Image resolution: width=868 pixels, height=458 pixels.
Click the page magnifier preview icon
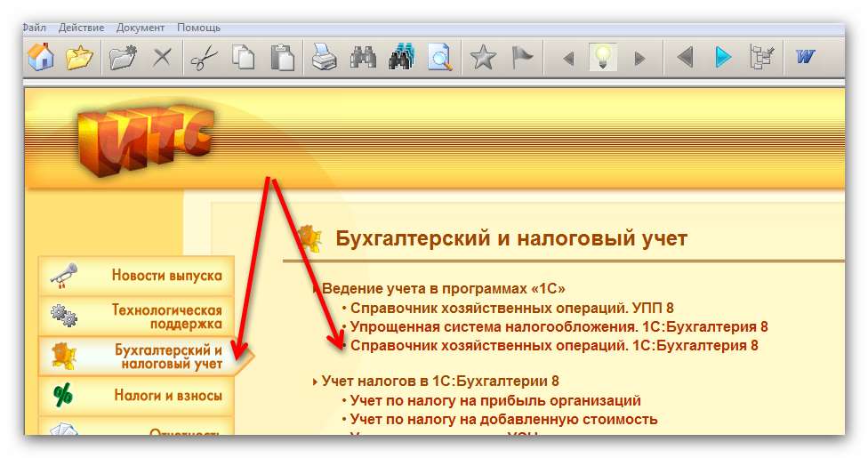440,57
